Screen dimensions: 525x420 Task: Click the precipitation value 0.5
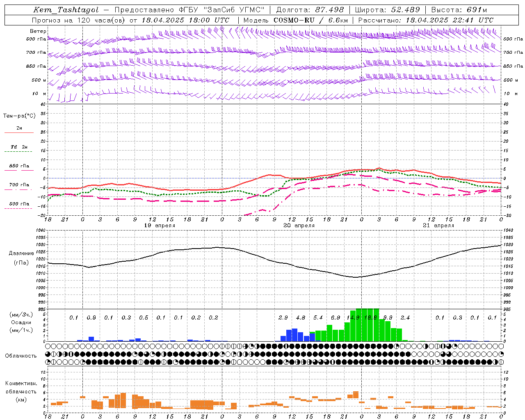pyautogui.click(x=144, y=318)
